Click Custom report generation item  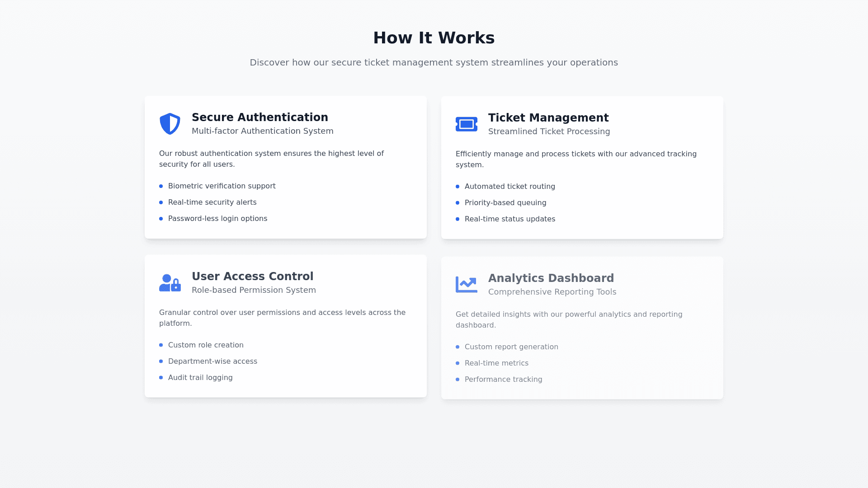pyautogui.click(x=511, y=347)
